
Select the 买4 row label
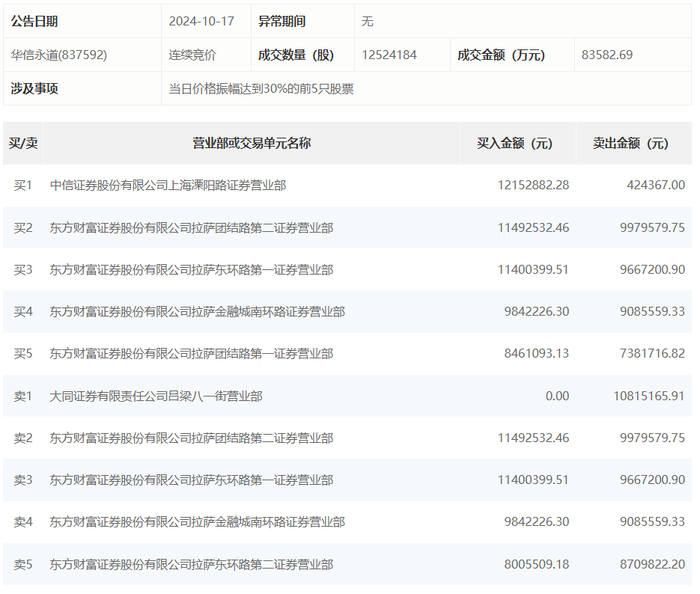click(x=23, y=312)
